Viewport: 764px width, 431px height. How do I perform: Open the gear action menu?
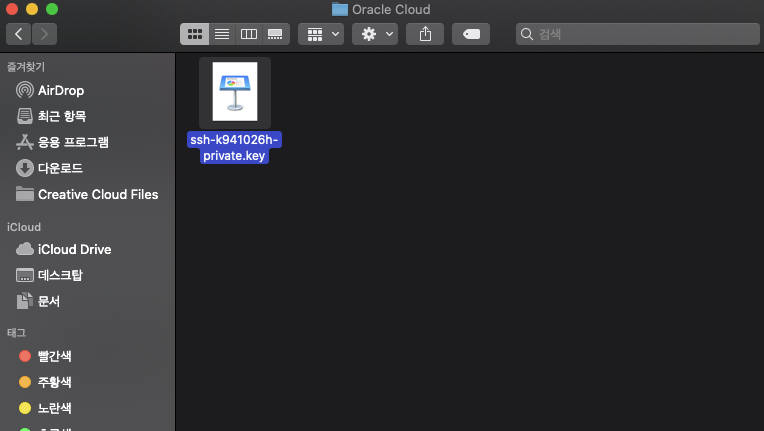(x=375, y=34)
